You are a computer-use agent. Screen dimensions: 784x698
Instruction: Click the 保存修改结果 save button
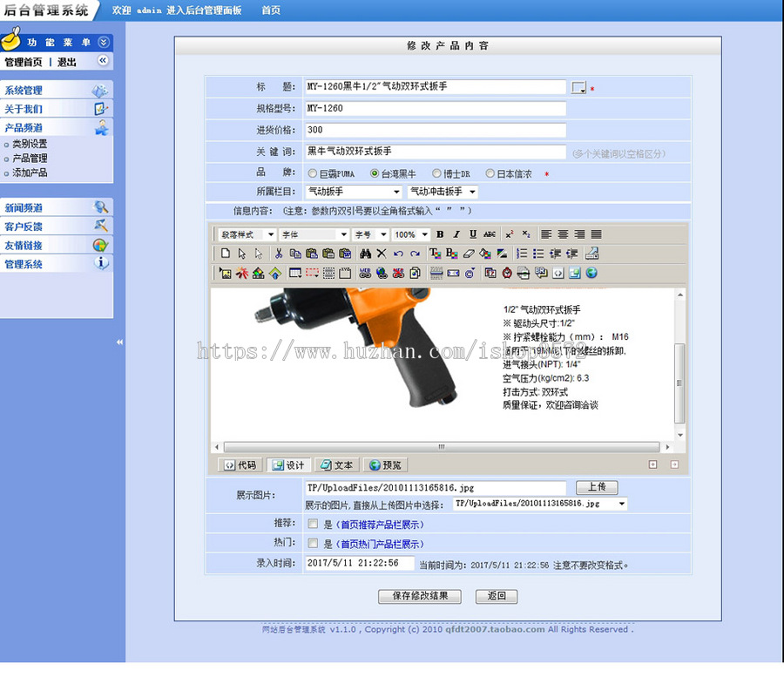click(x=420, y=596)
